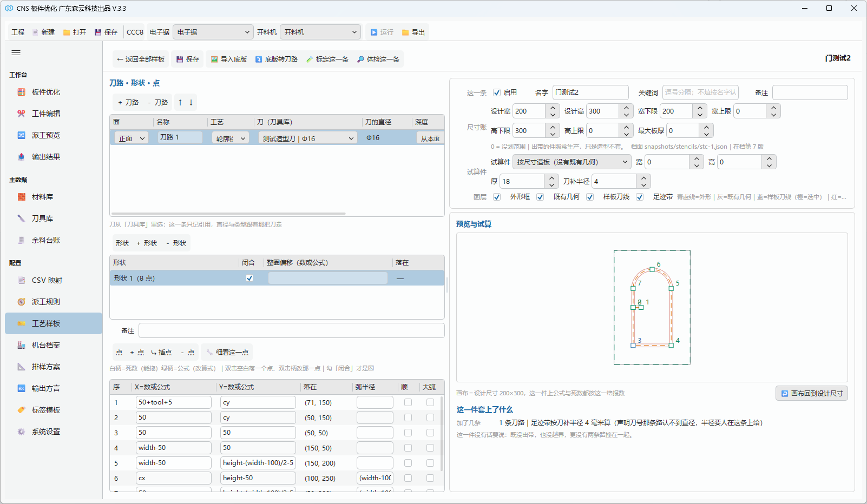Click the 备注 field below shape list
867x504 pixels.
[x=292, y=330]
